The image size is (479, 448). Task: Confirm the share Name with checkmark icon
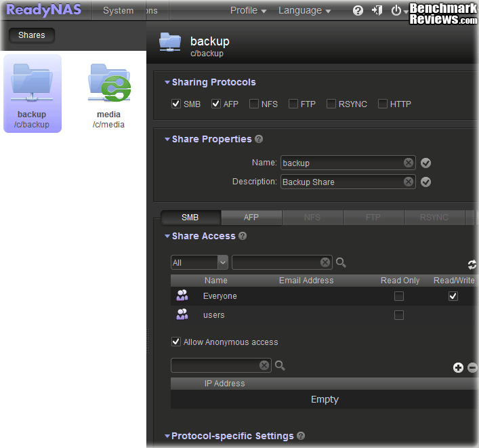tap(425, 163)
